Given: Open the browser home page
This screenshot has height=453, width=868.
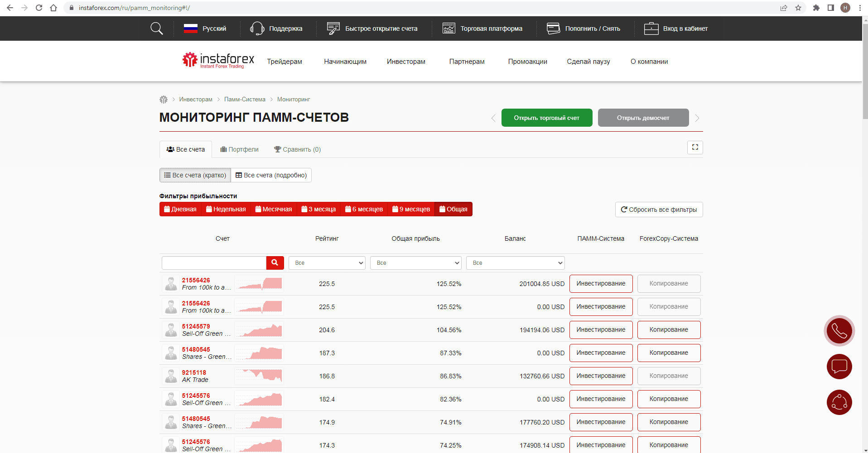Looking at the screenshot, I should click(53, 8).
